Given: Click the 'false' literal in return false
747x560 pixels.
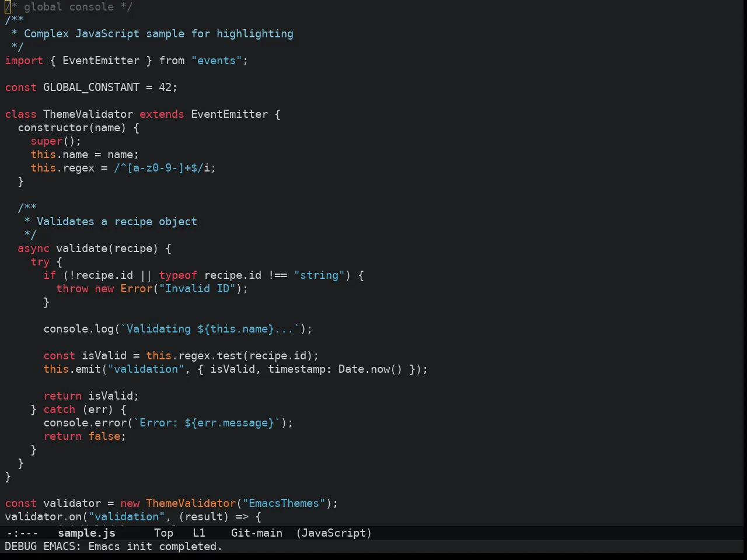Looking at the screenshot, I should 104,436.
